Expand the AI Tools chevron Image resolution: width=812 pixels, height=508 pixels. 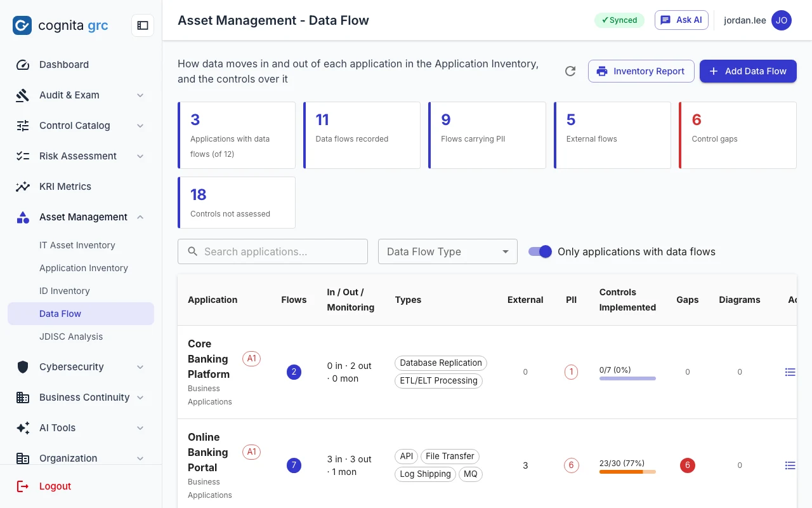(140, 428)
